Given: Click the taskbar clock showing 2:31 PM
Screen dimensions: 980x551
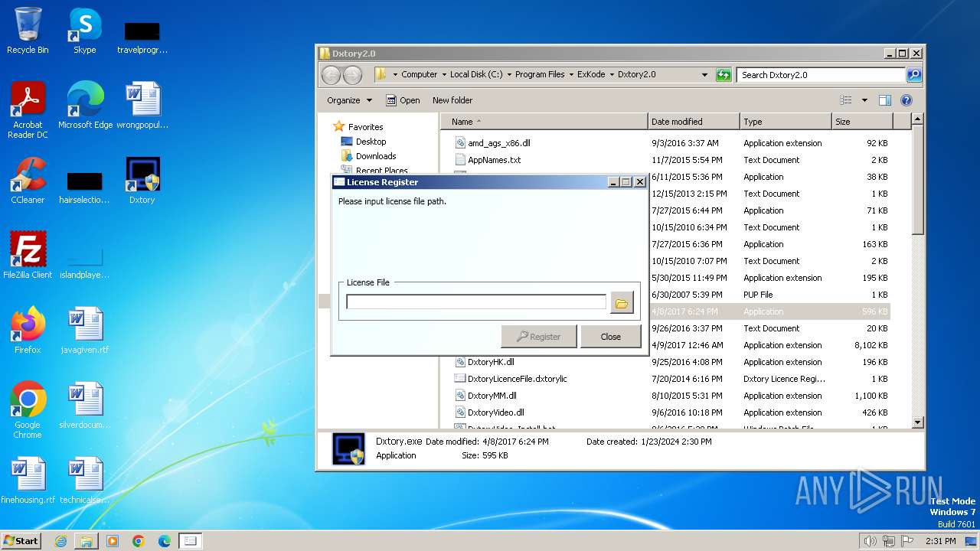Looking at the screenshot, I should point(940,541).
